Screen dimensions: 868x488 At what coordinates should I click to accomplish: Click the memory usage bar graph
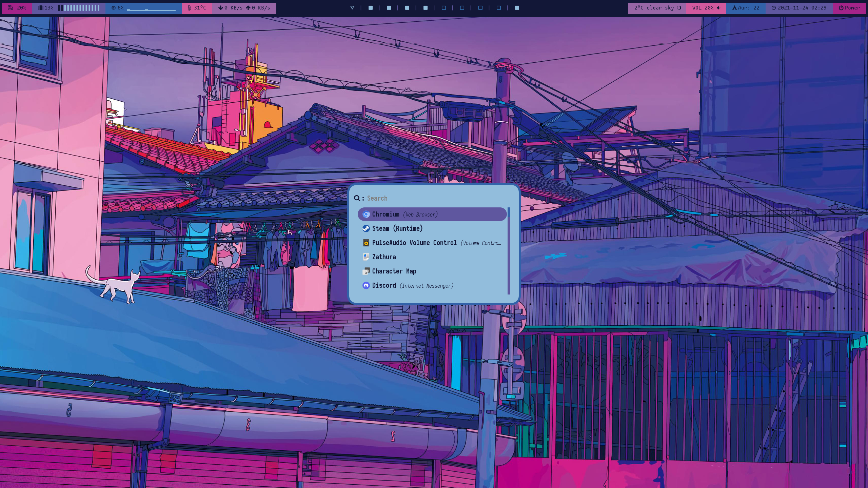pos(79,8)
